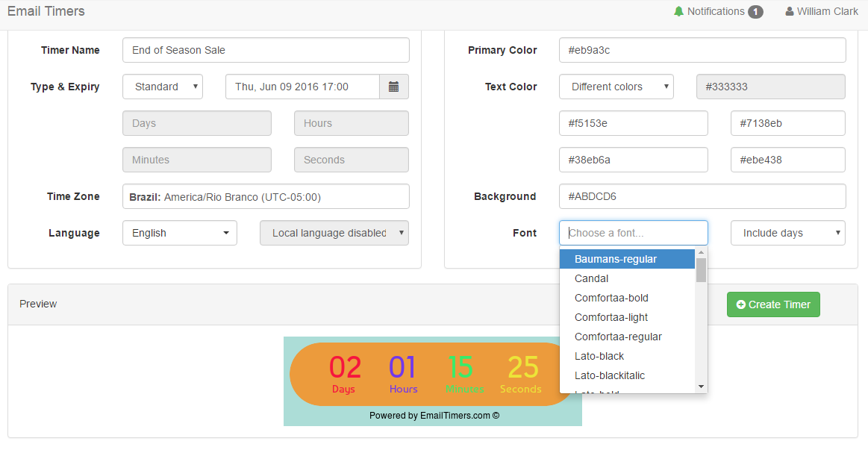Screen dimensions: 868x450
Task: Select Baumans-regular from the font list
Action: (x=616, y=259)
